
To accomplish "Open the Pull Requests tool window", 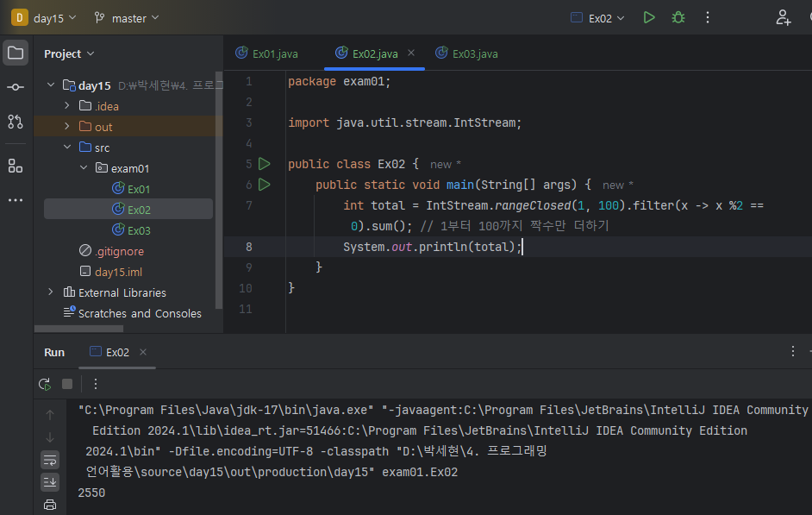I will point(16,122).
